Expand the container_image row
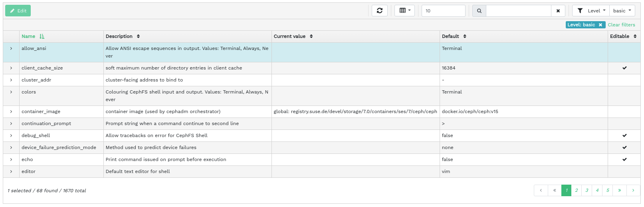Image resolution: width=644 pixels, height=207 pixels. (11, 111)
